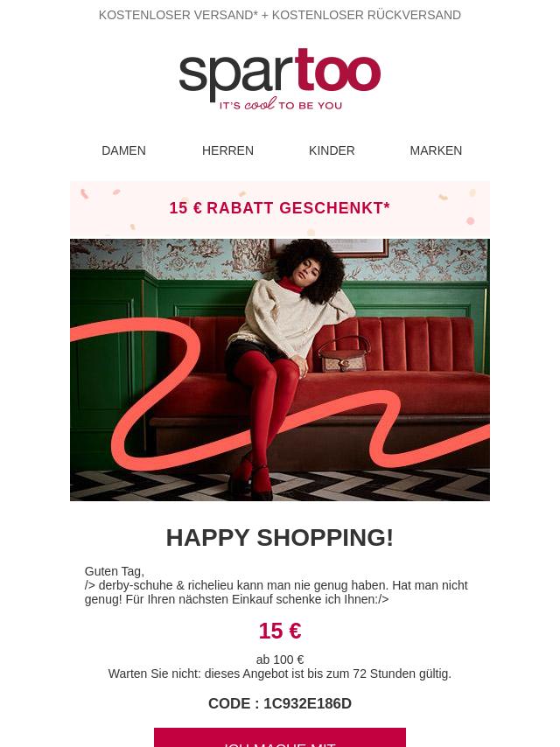This screenshot has height=747, width=560.
Task: Click the 'ab 100 €' minimum text
Action: (280, 660)
